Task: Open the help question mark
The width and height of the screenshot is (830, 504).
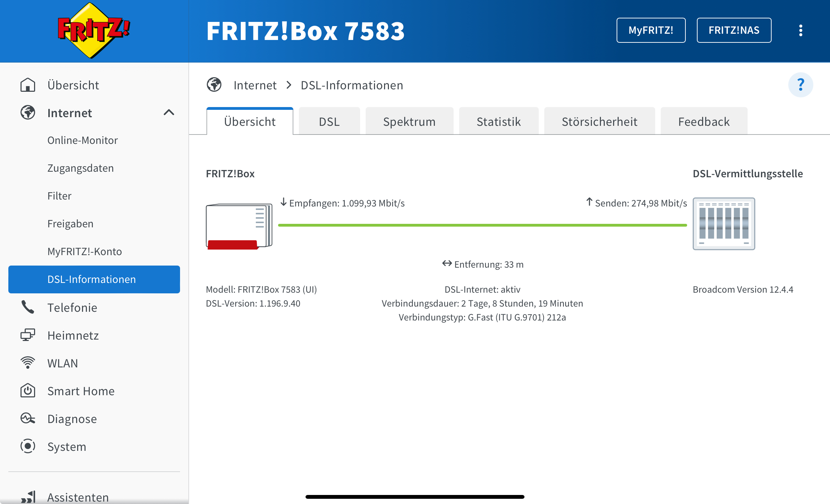Action: pos(800,85)
